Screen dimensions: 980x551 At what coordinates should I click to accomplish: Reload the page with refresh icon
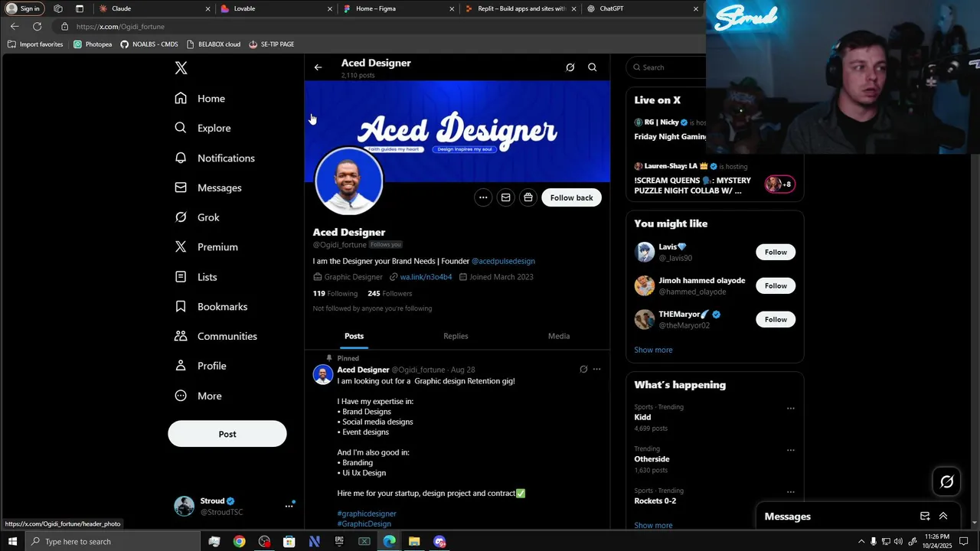(x=37, y=26)
